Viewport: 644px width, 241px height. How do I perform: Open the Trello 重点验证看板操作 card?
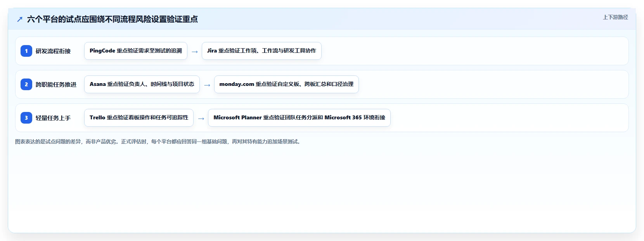click(139, 118)
